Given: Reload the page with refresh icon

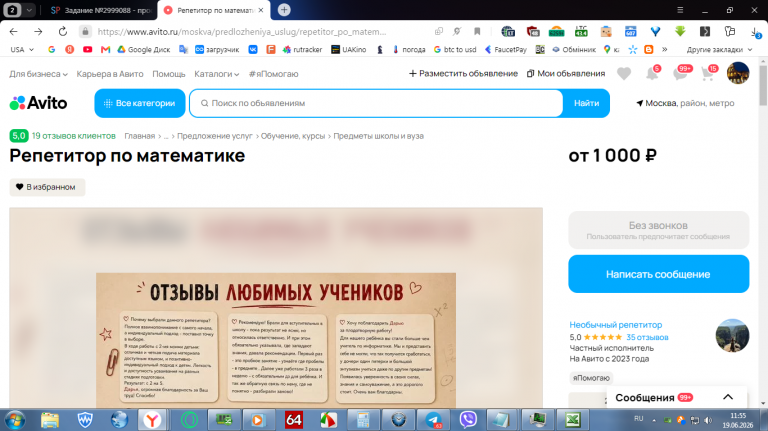Looking at the screenshot, I should tap(63, 31).
